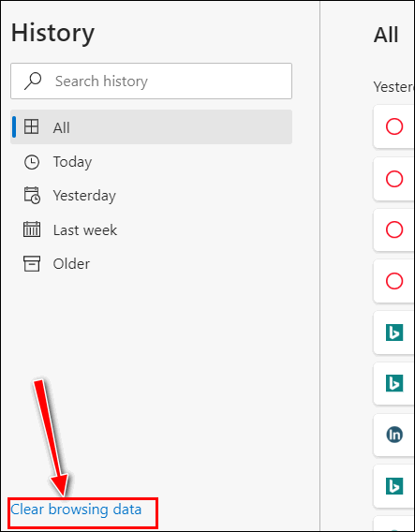
Task: Focus the Search history field
Action: tap(152, 81)
